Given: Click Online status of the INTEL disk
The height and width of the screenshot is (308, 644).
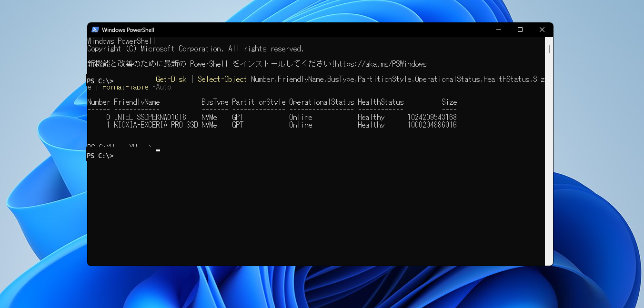Looking at the screenshot, I should (301, 117).
